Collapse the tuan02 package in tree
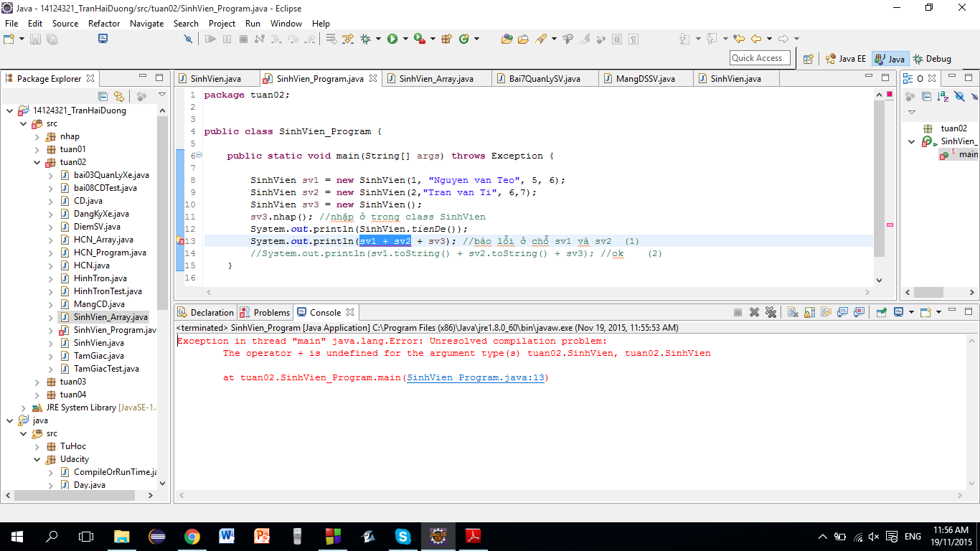980x551 pixels. pos(37,162)
